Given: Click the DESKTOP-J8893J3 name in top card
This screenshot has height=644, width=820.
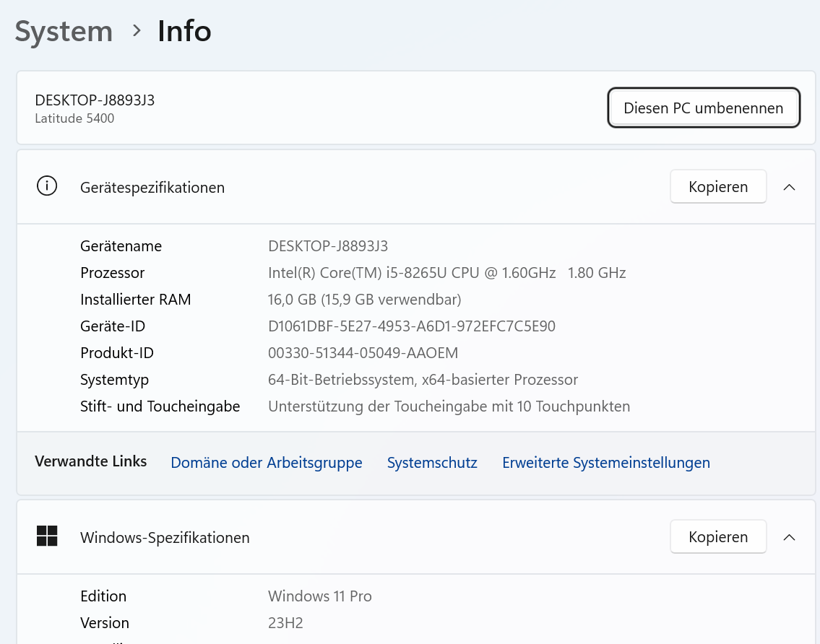Looking at the screenshot, I should (x=95, y=100).
